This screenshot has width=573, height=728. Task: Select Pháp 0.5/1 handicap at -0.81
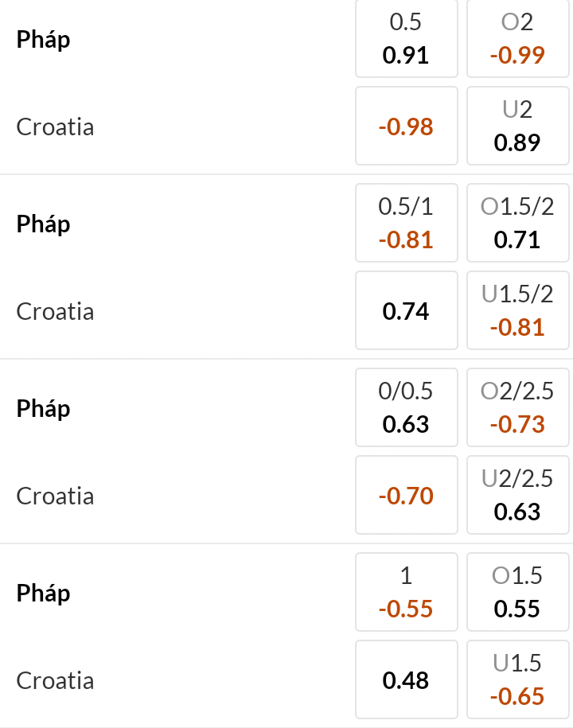(x=406, y=224)
